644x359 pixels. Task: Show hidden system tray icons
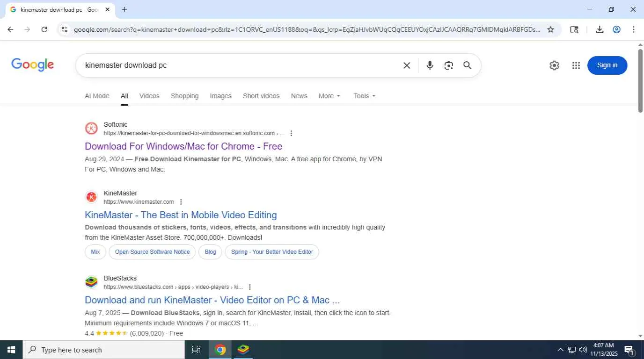pyautogui.click(x=560, y=350)
